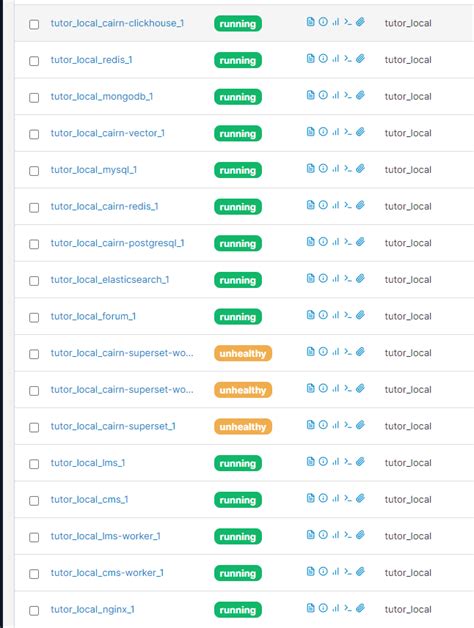Click attach icon for tutor_local_cairn-clickhouse_1
Screen dimensions: 474x628
(x=360, y=22)
